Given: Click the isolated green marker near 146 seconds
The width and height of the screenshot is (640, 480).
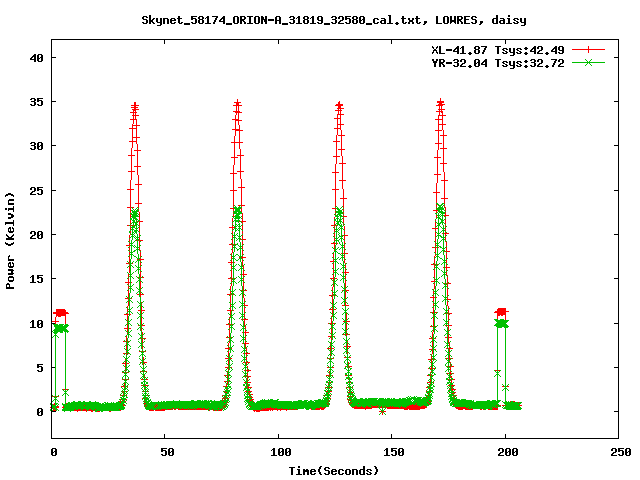Looking at the screenshot, I should coord(382,412).
